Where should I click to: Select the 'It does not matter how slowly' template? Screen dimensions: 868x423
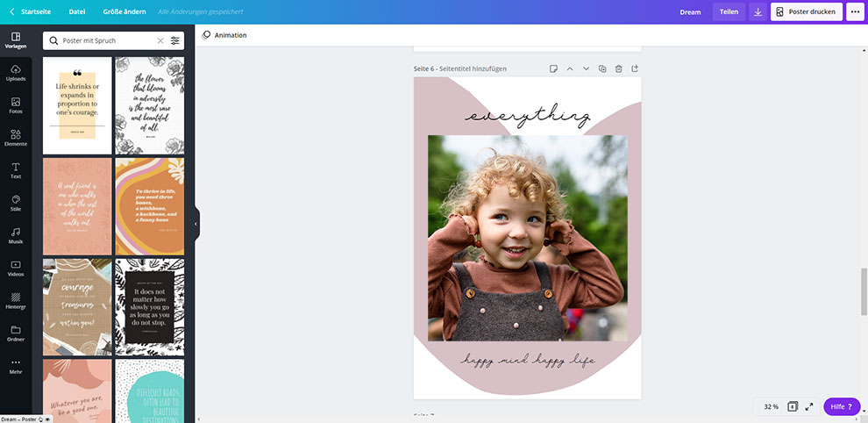[149, 306]
